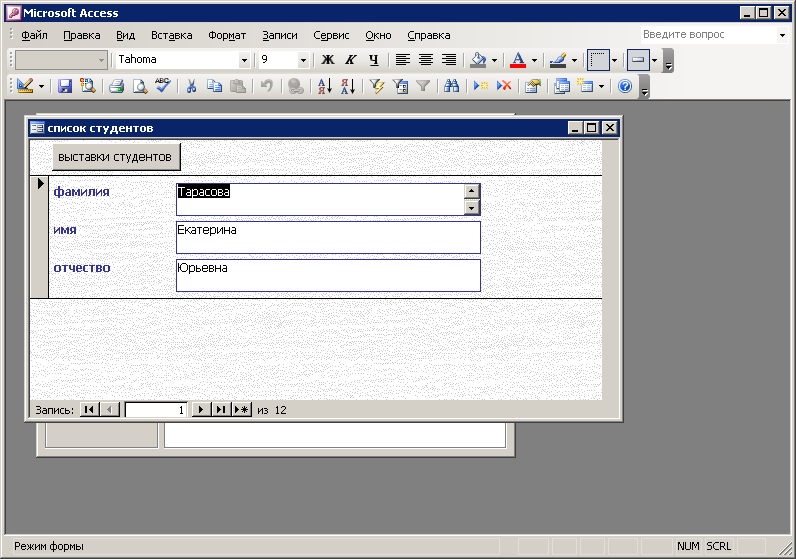
Task: Expand the New Object dropdown arrow
Action: 602,87
